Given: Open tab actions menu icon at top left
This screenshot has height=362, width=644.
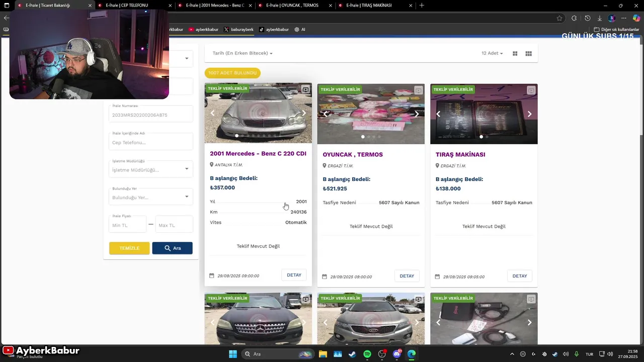Looking at the screenshot, I should click(x=7, y=6).
